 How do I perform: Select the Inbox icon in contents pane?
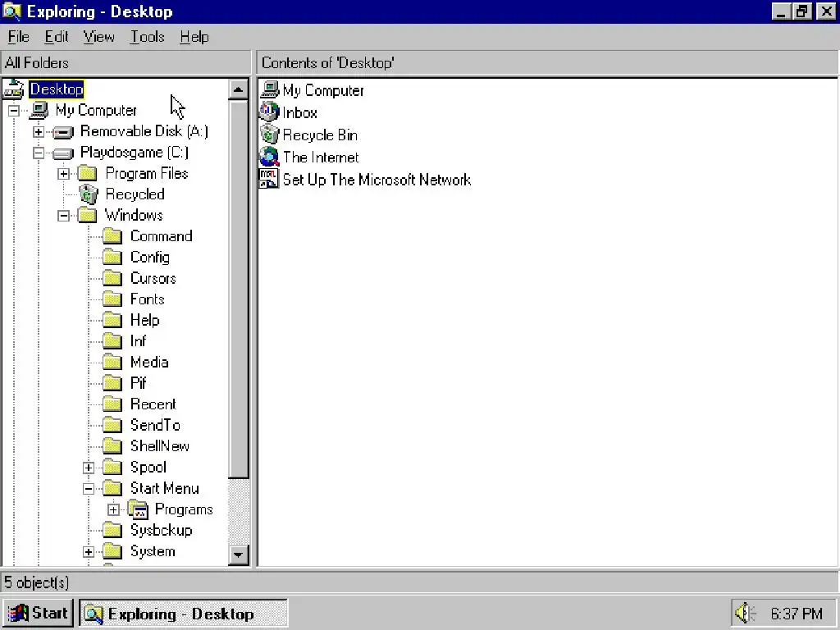pyautogui.click(x=269, y=112)
